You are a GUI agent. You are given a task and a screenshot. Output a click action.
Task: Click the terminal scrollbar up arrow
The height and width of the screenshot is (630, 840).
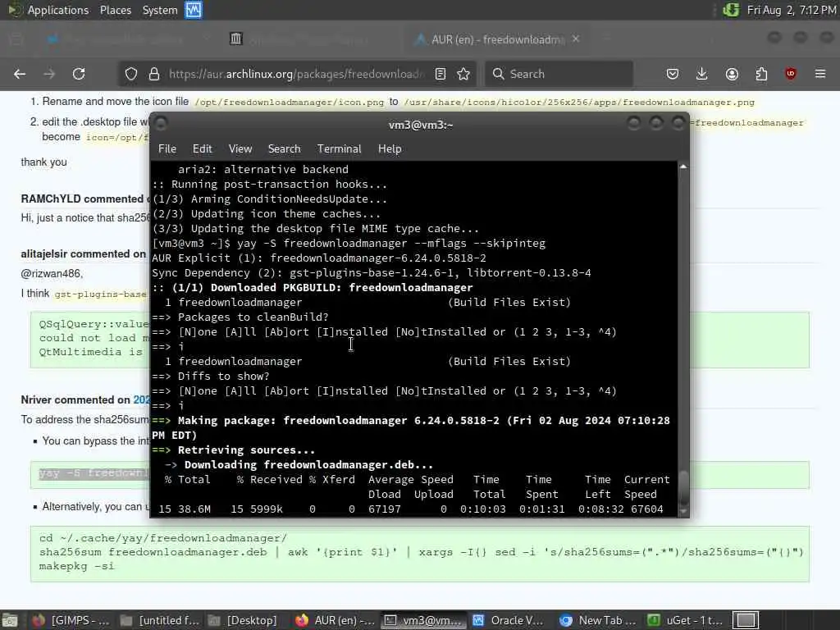[683, 167]
